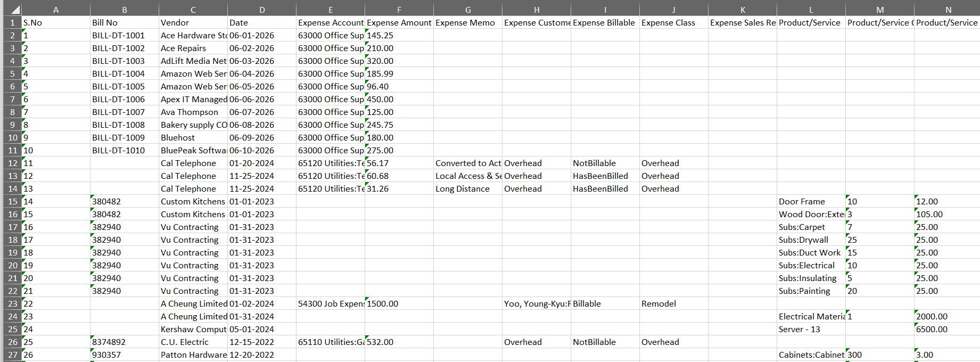Select the Subs:Carpet product cell
980x362 pixels.
(811, 227)
